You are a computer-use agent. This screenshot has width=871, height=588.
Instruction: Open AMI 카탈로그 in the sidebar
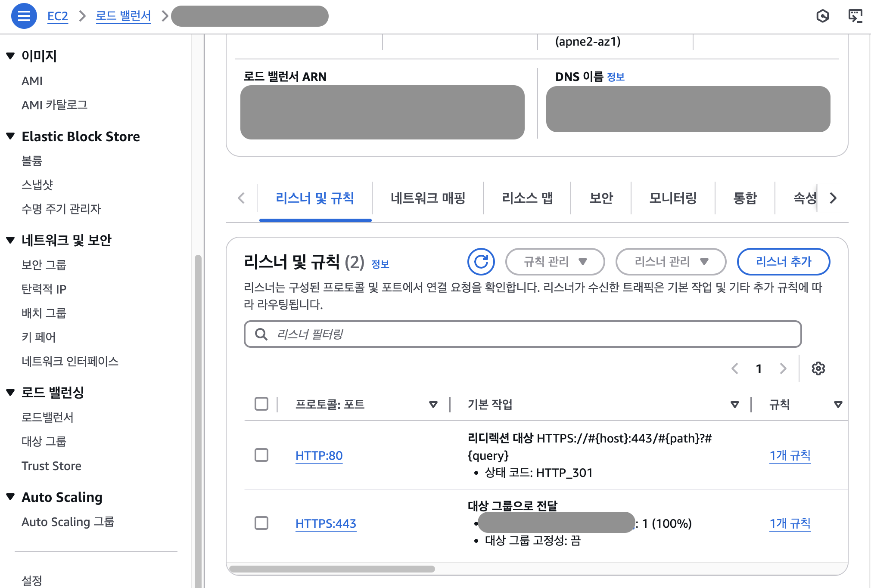click(x=55, y=105)
